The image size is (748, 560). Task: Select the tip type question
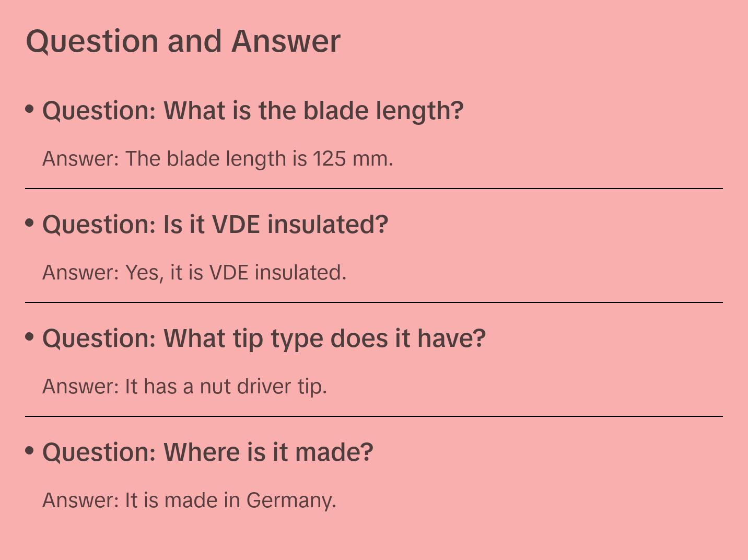(264, 339)
